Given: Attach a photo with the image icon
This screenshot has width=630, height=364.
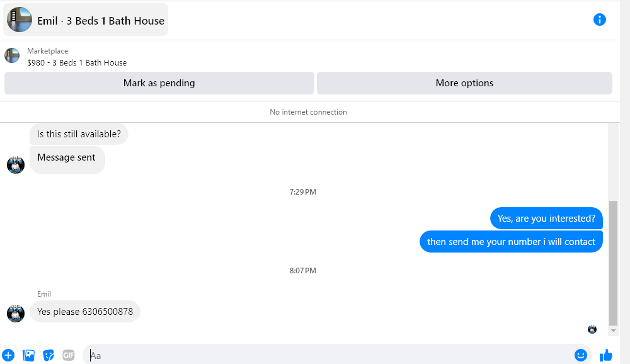Looking at the screenshot, I should [28, 355].
